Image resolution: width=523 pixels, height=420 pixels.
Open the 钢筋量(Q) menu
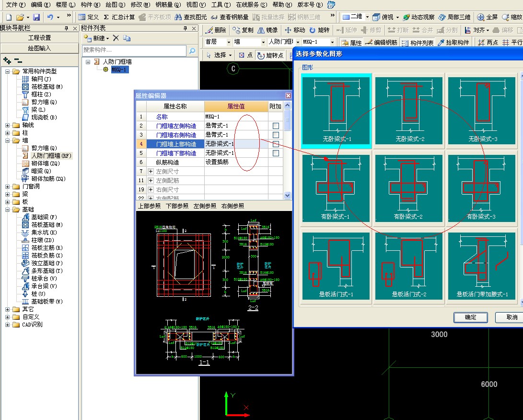coord(168,5)
